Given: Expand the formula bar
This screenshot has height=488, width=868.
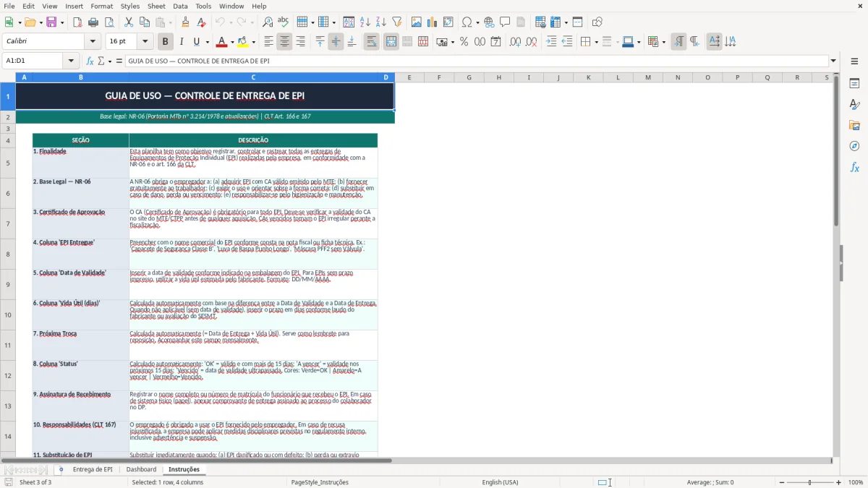Looking at the screenshot, I should [833, 61].
